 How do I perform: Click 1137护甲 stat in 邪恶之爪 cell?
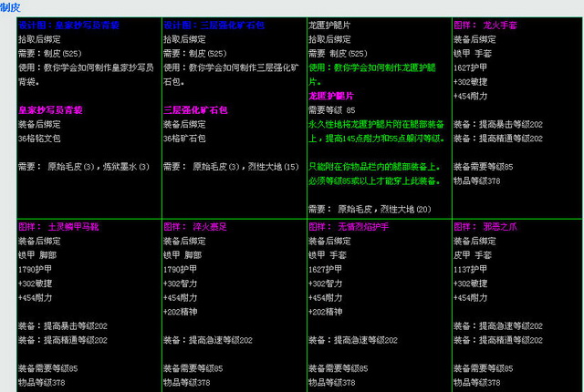[x=472, y=269]
